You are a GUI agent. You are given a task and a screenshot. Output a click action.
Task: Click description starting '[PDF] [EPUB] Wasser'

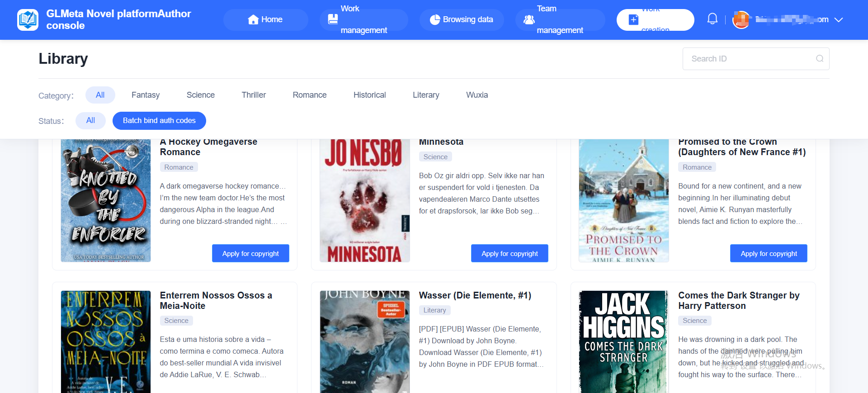[x=481, y=346]
